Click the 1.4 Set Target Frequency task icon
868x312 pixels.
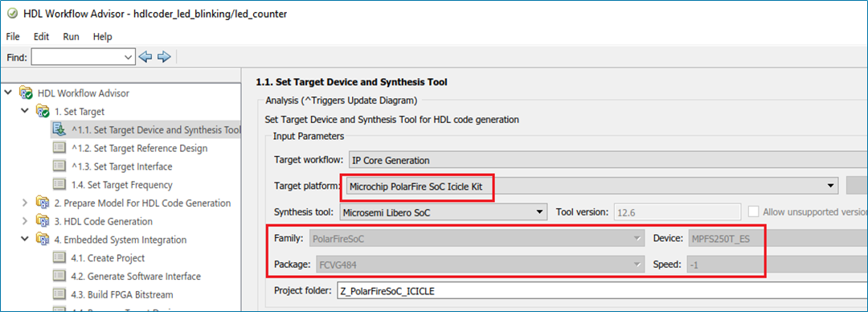coord(59,184)
